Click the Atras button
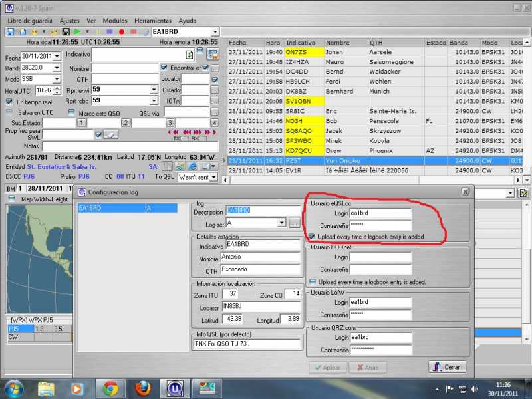This screenshot has width=532, height=399. click(368, 368)
